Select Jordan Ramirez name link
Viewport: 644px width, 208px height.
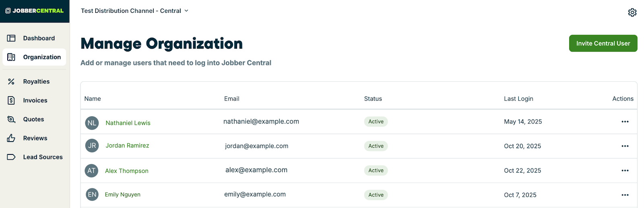pos(127,146)
